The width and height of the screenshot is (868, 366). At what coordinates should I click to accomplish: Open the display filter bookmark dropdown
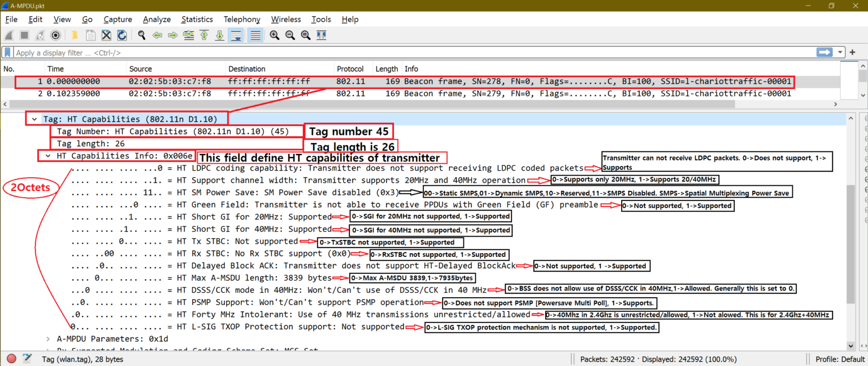[x=7, y=52]
